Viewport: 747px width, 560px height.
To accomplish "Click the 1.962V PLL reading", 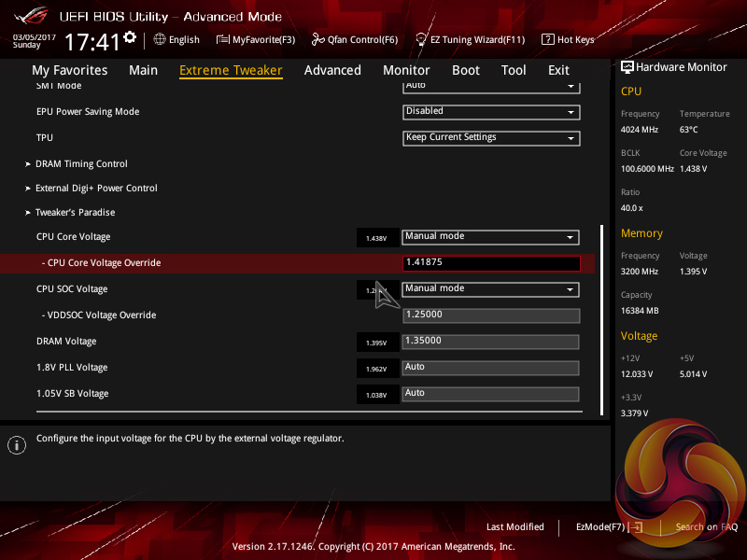I will (x=376, y=369).
